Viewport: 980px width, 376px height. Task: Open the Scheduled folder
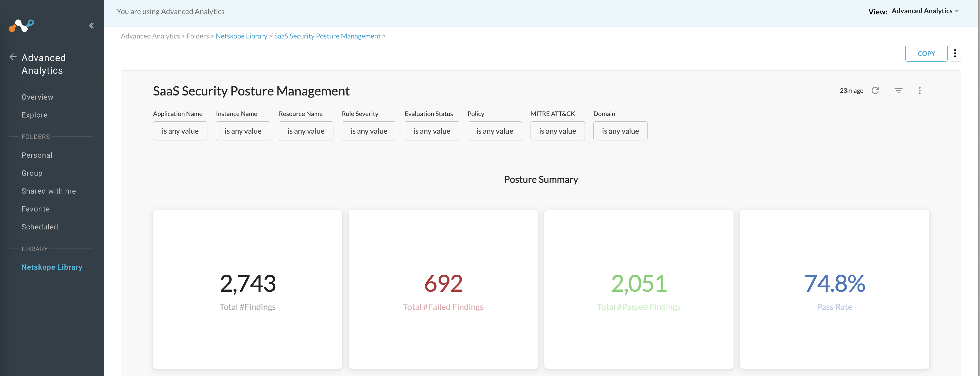pos(40,227)
